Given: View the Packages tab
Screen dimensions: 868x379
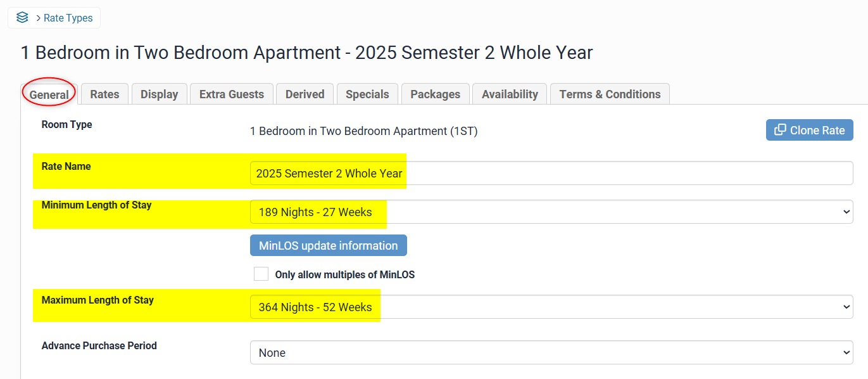Looking at the screenshot, I should coord(436,94).
